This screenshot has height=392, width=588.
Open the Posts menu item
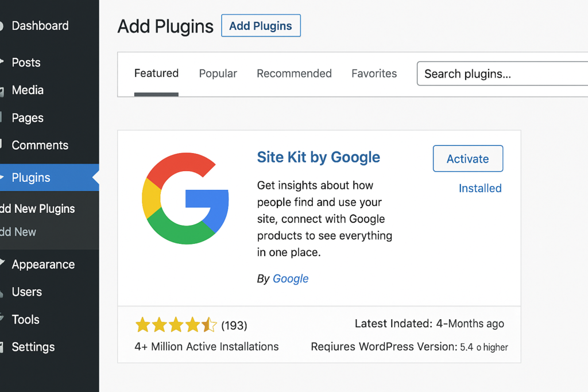point(26,63)
